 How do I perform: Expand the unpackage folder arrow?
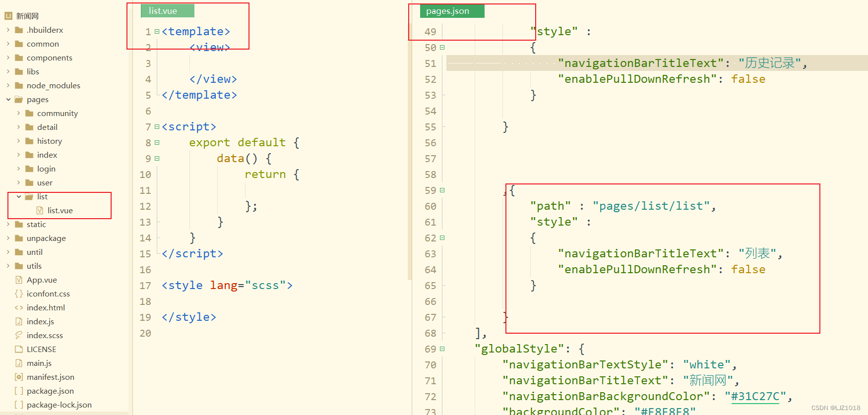coord(8,238)
